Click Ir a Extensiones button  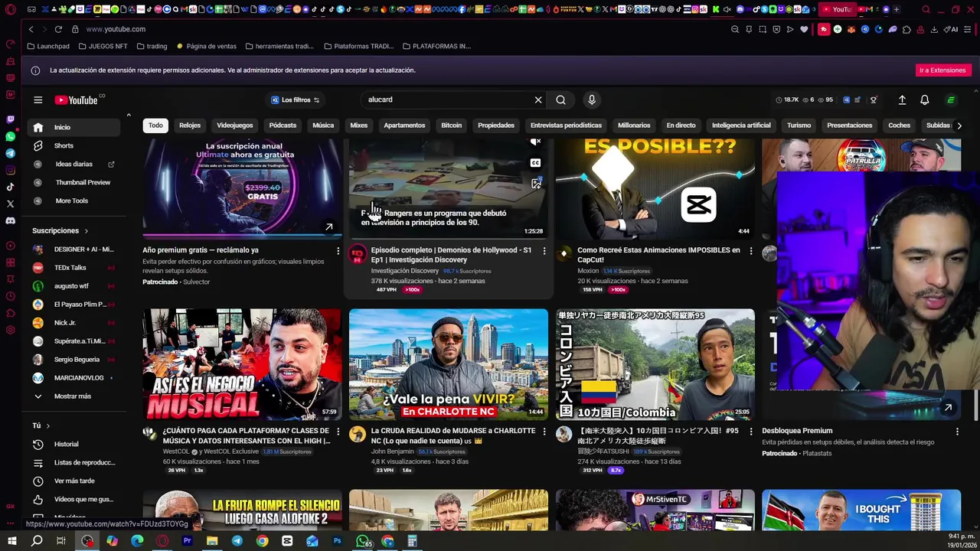(942, 70)
